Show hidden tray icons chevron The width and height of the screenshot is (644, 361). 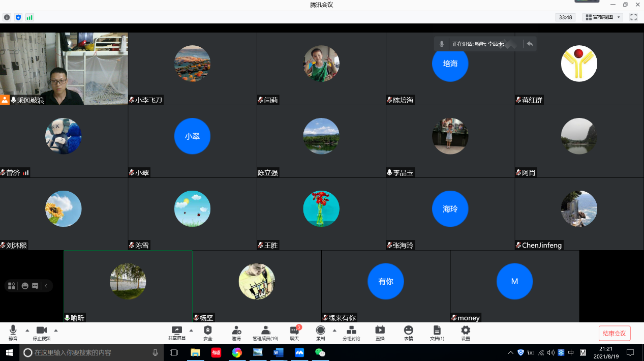(x=511, y=352)
